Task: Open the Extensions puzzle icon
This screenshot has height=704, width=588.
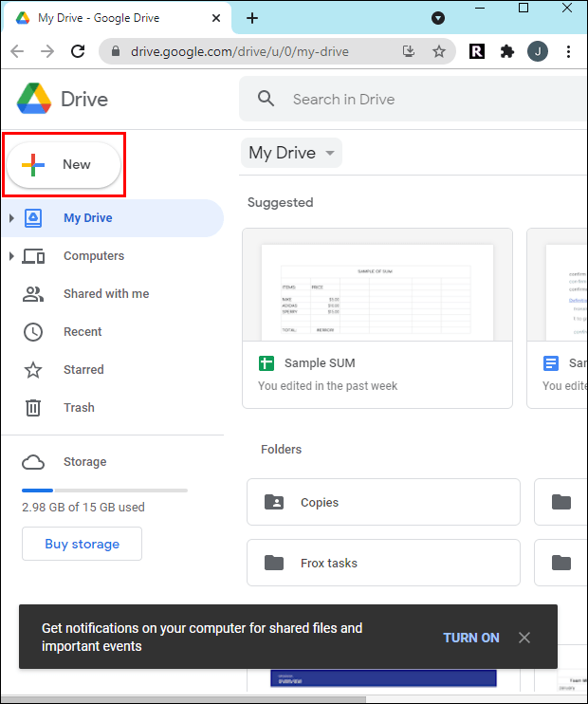Action: pos(507,51)
